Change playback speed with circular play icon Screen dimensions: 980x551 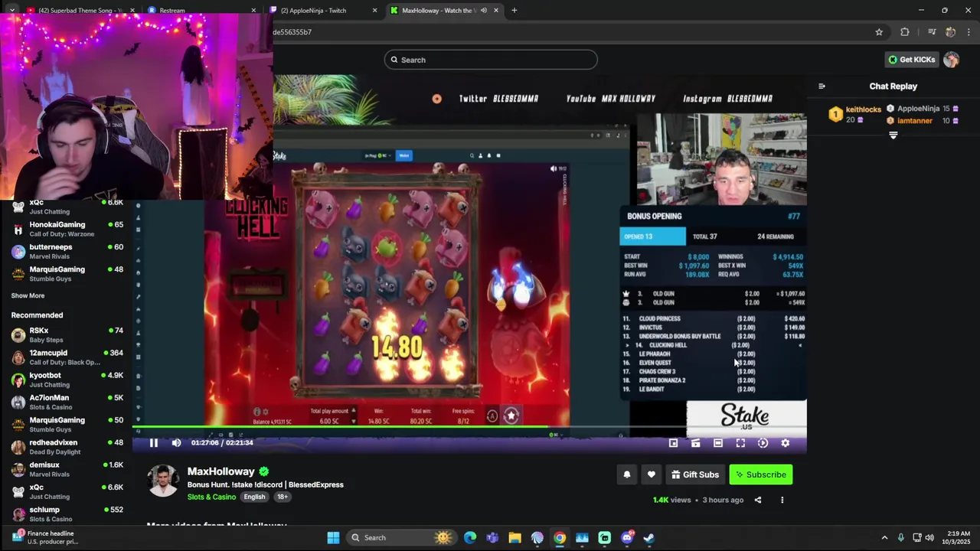click(763, 443)
